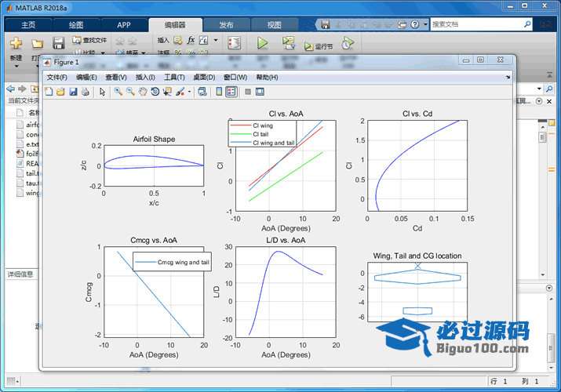Viewport: 561px width, 392px height.
Task: Click the green Run button in the editor ribbon
Action: point(263,42)
